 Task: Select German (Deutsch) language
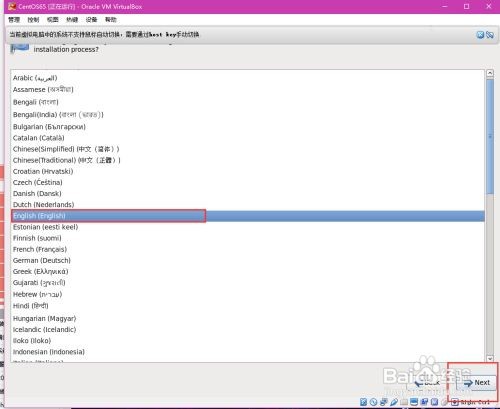(x=247, y=260)
